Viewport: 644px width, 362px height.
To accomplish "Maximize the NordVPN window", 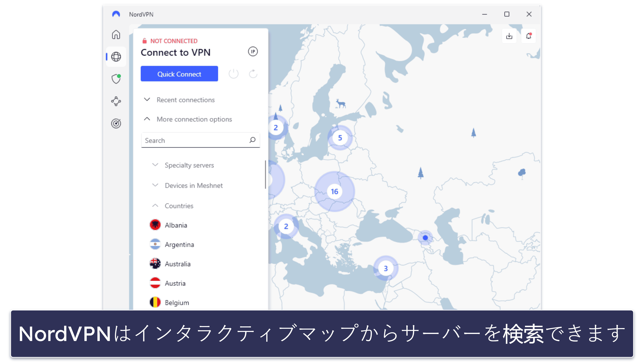I will pos(506,14).
